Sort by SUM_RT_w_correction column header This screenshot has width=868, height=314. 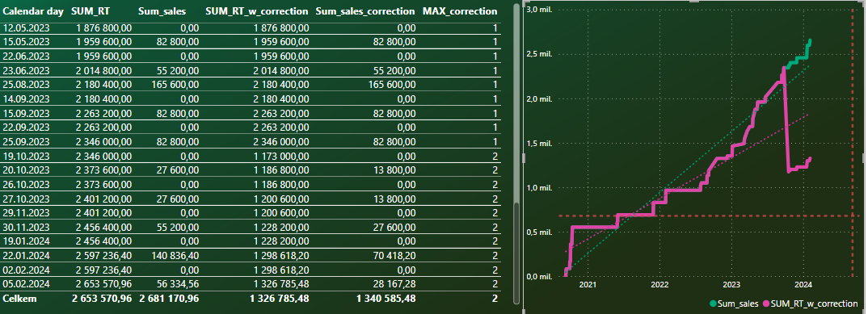point(256,11)
